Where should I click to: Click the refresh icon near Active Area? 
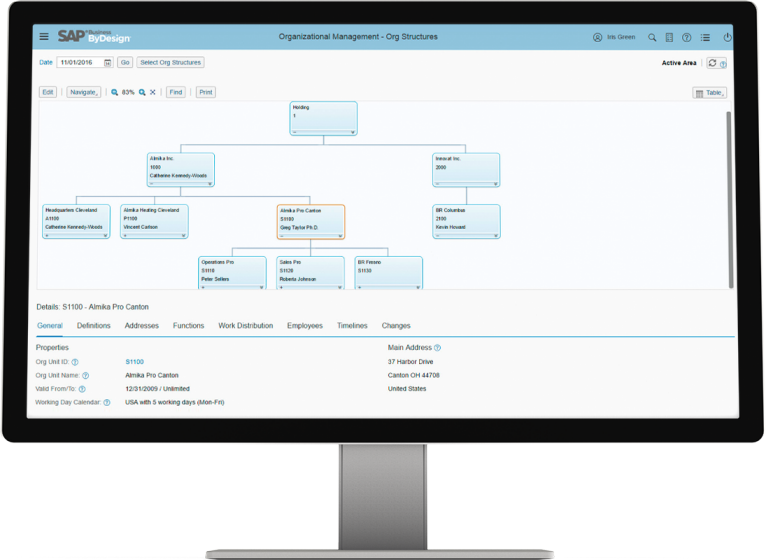click(712, 62)
